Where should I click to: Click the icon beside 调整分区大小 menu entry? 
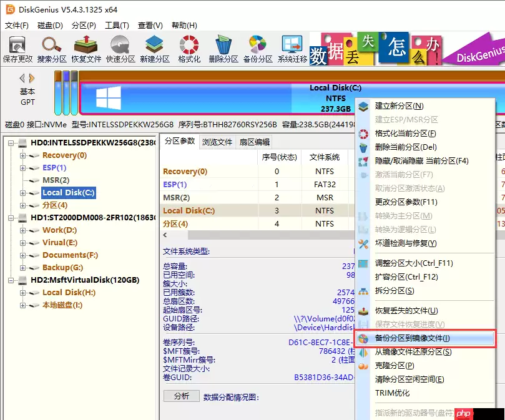point(363,264)
